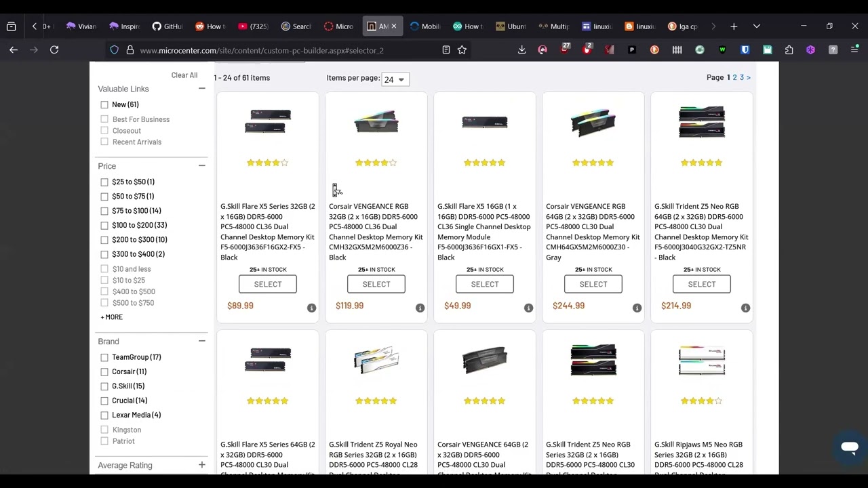Image resolution: width=868 pixels, height=488 pixels.
Task: Switch to the Vivian tab
Action: (81, 26)
